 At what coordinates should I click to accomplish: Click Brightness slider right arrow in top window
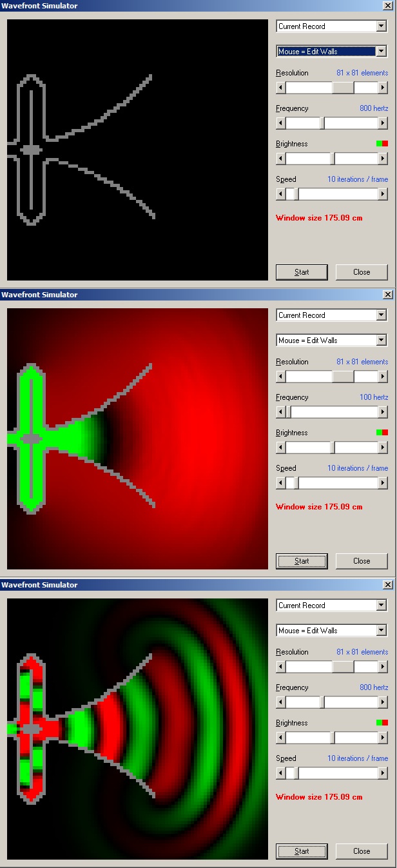point(383,159)
